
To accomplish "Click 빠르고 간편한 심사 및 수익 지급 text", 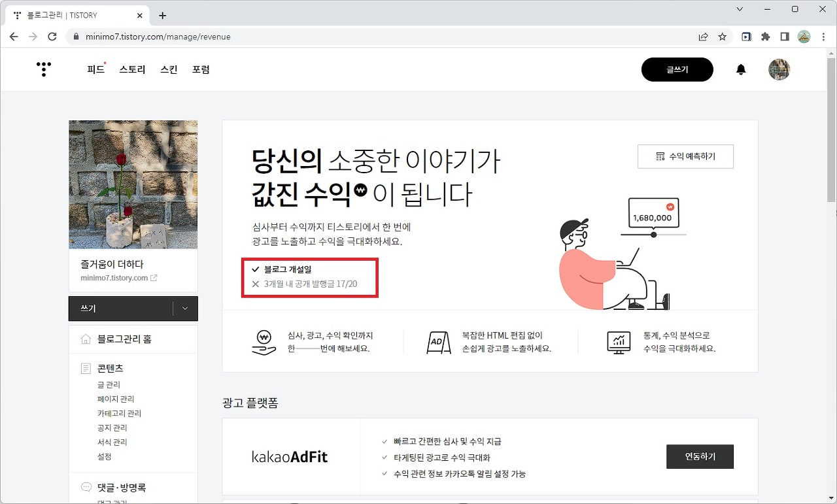I will click(x=447, y=441).
